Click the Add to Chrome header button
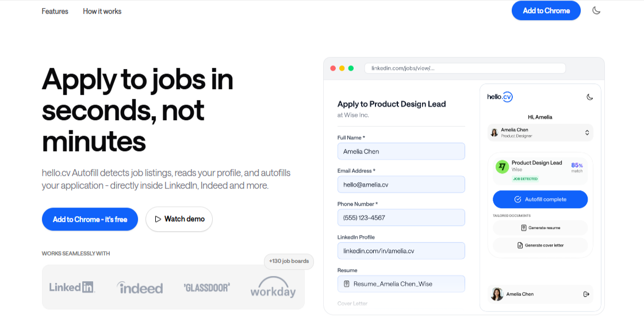This screenshot has height=318, width=644. pyautogui.click(x=546, y=10)
